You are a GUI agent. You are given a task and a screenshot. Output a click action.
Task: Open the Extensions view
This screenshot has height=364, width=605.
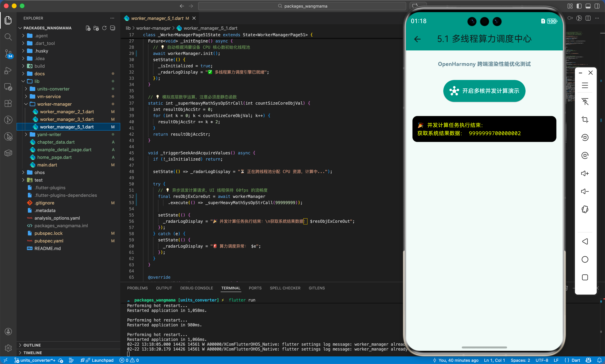(x=8, y=103)
